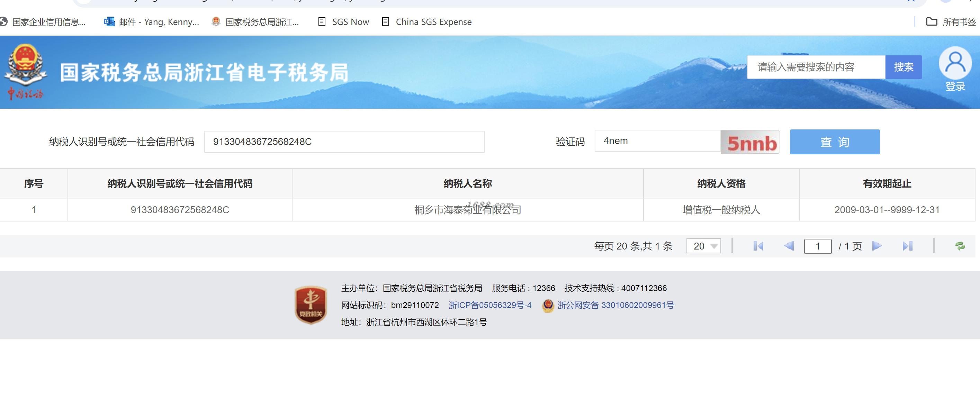
Task: Expand the 20 per page dropdown
Action: click(x=704, y=246)
